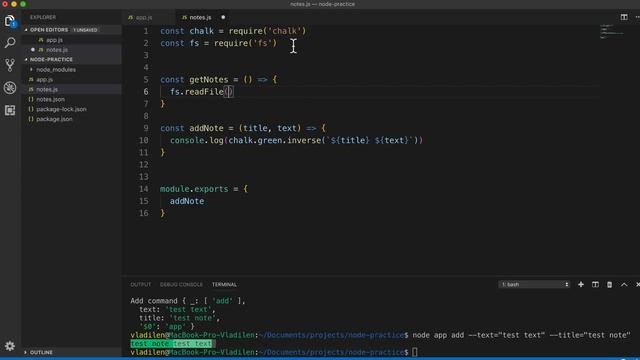Image resolution: width=640 pixels, height=360 pixels.
Task: Switch to the DEBUG CONSOLE tab
Action: coord(181,284)
